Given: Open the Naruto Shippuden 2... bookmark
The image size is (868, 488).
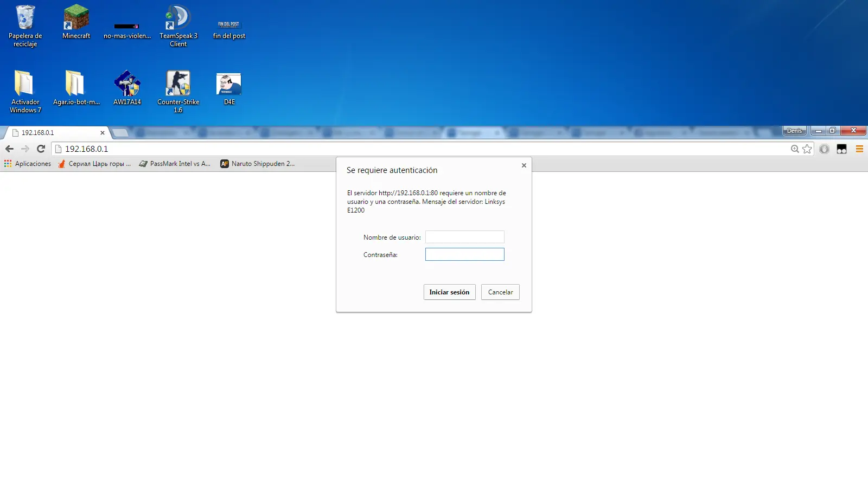Looking at the screenshot, I should [x=258, y=164].
